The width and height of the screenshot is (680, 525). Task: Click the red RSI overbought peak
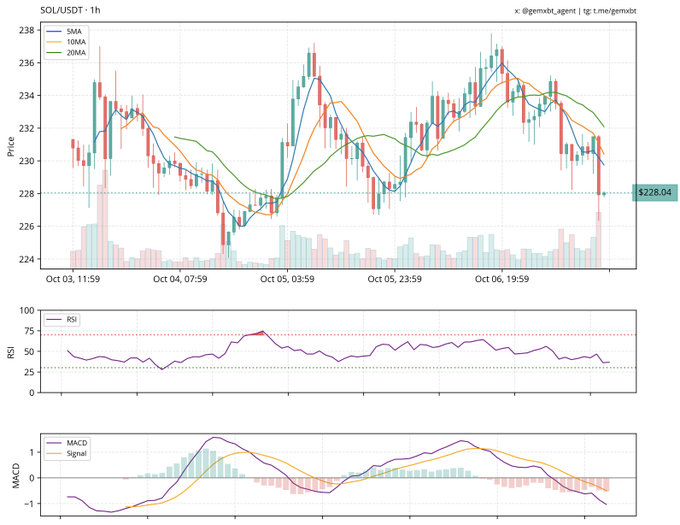[x=259, y=333]
